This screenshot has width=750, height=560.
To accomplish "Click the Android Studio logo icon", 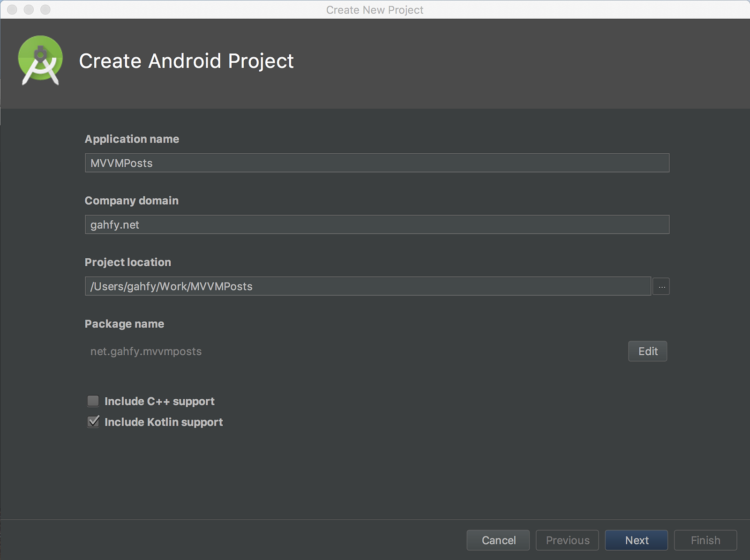I will pyautogui.click(x=40, y=60).
